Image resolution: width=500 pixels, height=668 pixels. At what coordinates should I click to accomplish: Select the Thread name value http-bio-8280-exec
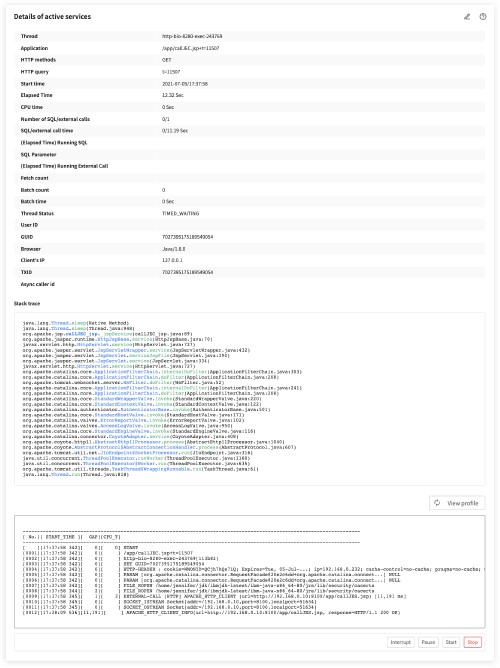tap(192, 36)
